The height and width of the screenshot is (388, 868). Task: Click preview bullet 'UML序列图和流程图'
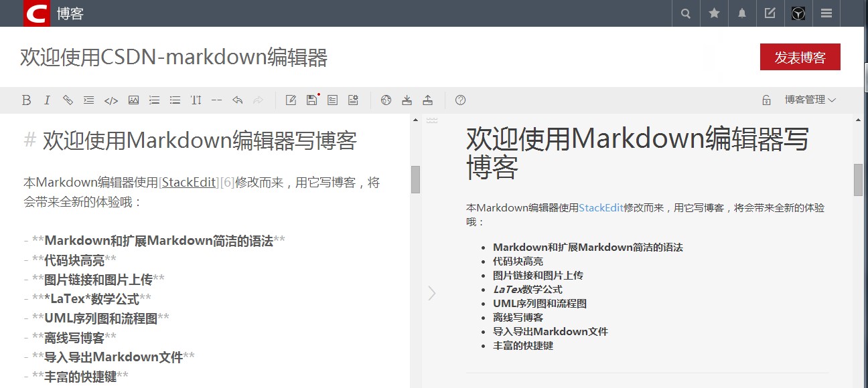pyautogui.click(x=540, y=304)
